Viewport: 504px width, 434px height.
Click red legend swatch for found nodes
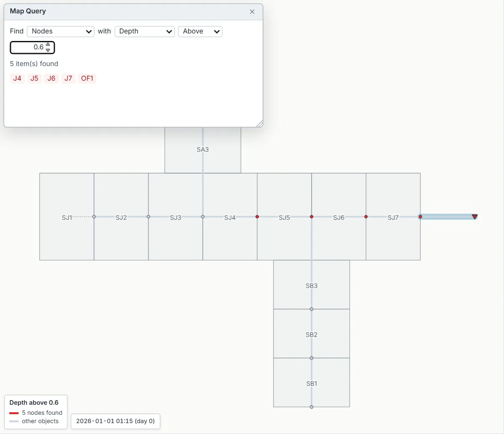tap(14, 413)
